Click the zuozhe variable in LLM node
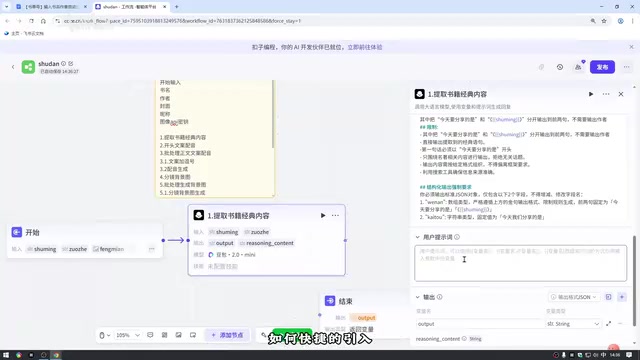 pyautogui.click(x=257, y=232)
